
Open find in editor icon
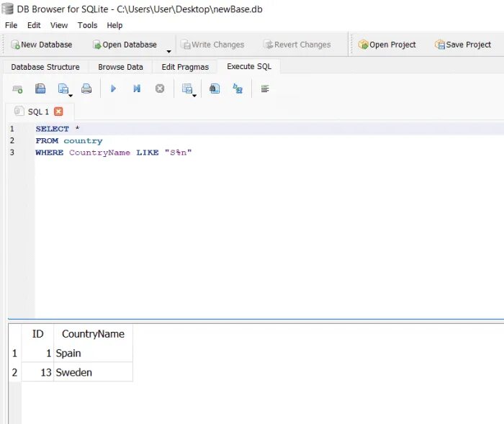(x=215, y=89)
